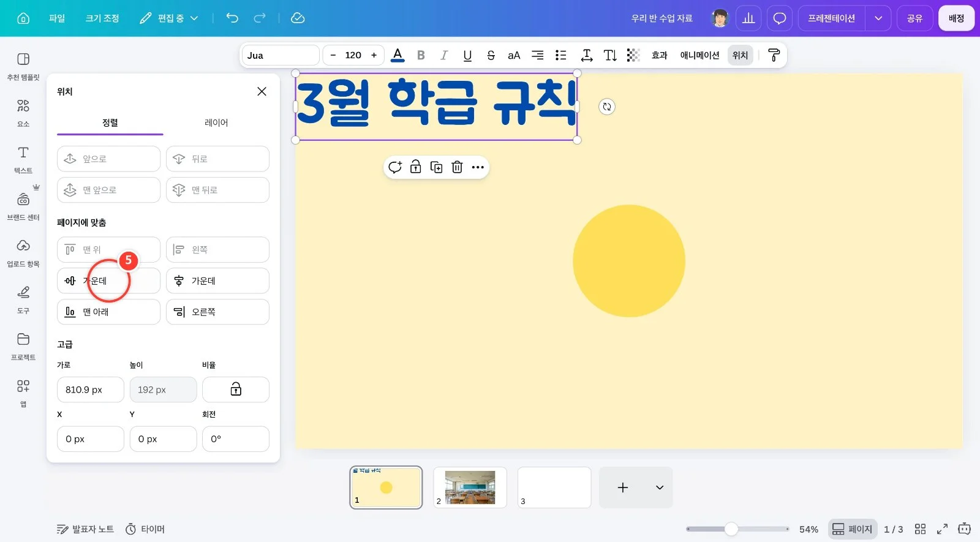The image size is (980, 542).
Task: Align element to 맨 아래
Action: 108,312
